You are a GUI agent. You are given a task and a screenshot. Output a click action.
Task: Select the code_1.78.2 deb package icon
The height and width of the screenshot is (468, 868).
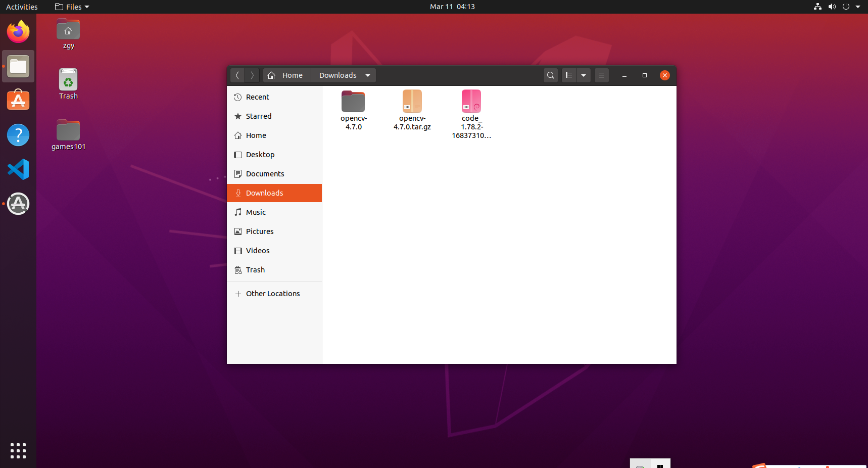click(x=471, y=101)
